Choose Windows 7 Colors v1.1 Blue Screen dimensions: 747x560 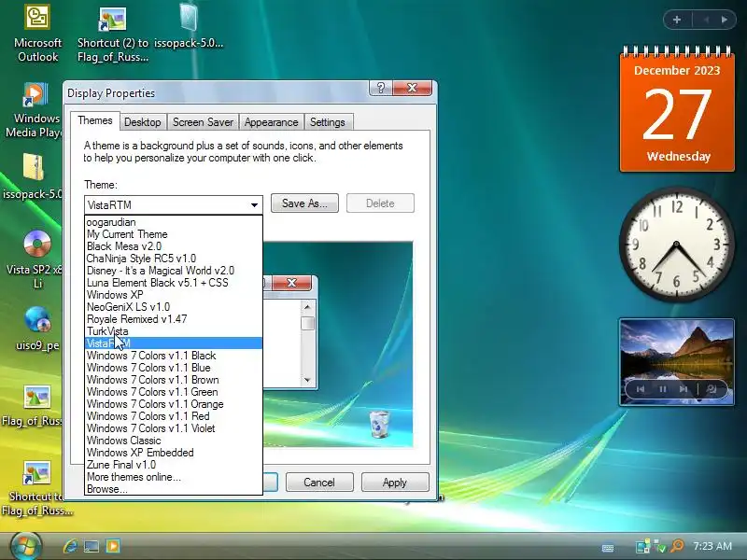[174, 368]
